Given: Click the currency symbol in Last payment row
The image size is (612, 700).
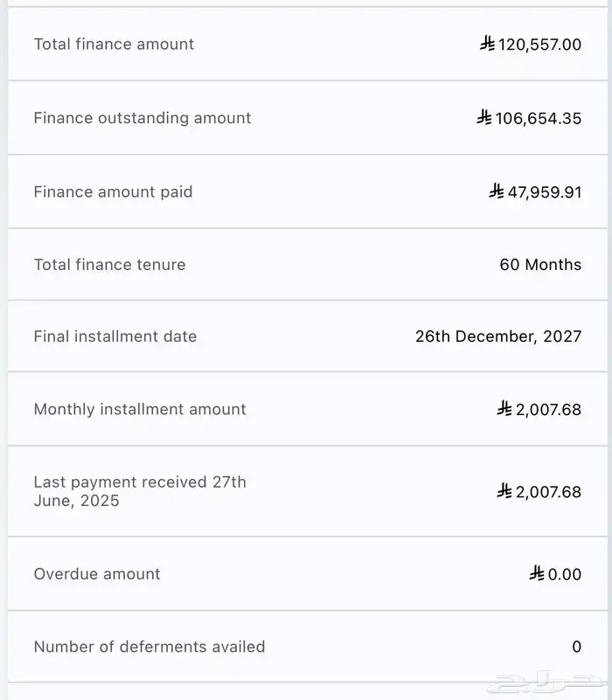Looking at the screenshot, I should click(504, 491).
